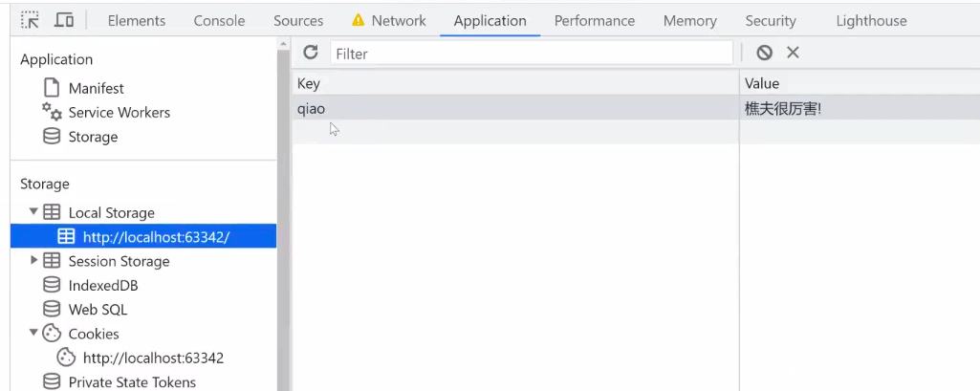Toggle the device toolbar icon

(64, 20)
